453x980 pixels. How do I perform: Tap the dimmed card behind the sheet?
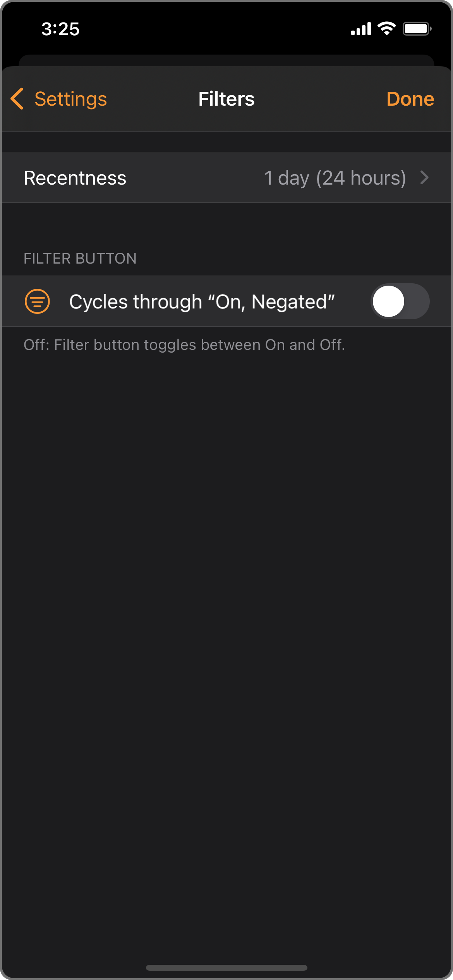point(226,60)
